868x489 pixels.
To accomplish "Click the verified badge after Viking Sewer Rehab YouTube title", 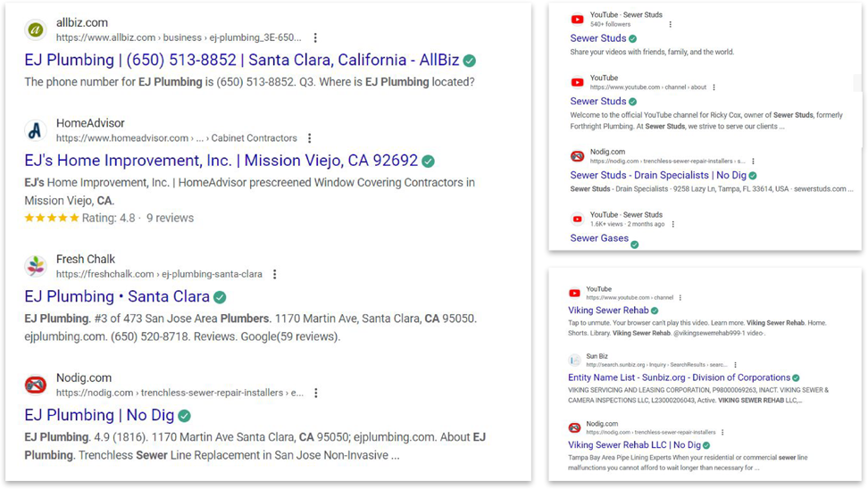I will 655,311.
